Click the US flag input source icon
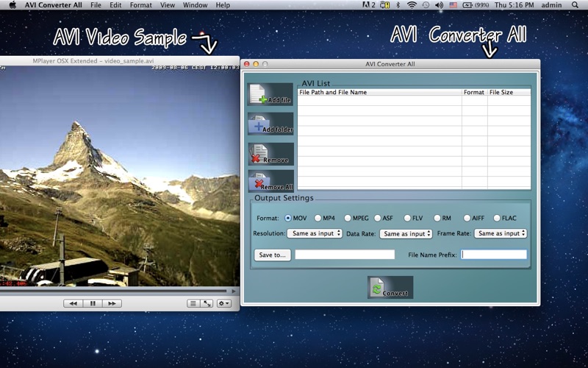Viewport: 588px width, 368px height. (x=453, y=5)
